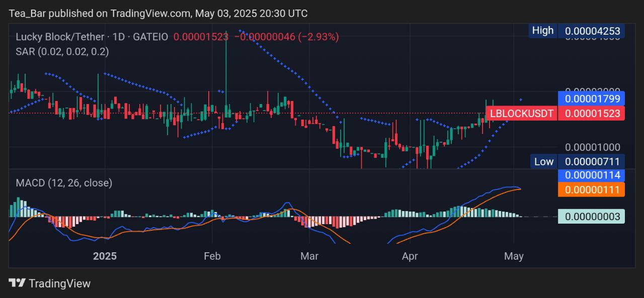
Task: Click the Low label tag
Action: pos(544,161)
